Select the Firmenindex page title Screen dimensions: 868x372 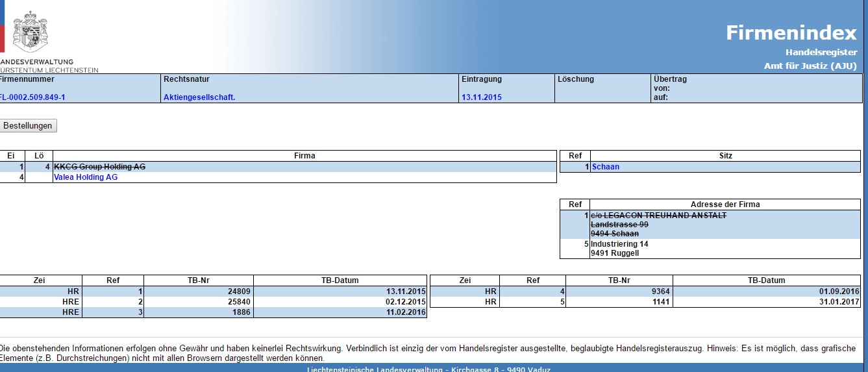point(791,32)
